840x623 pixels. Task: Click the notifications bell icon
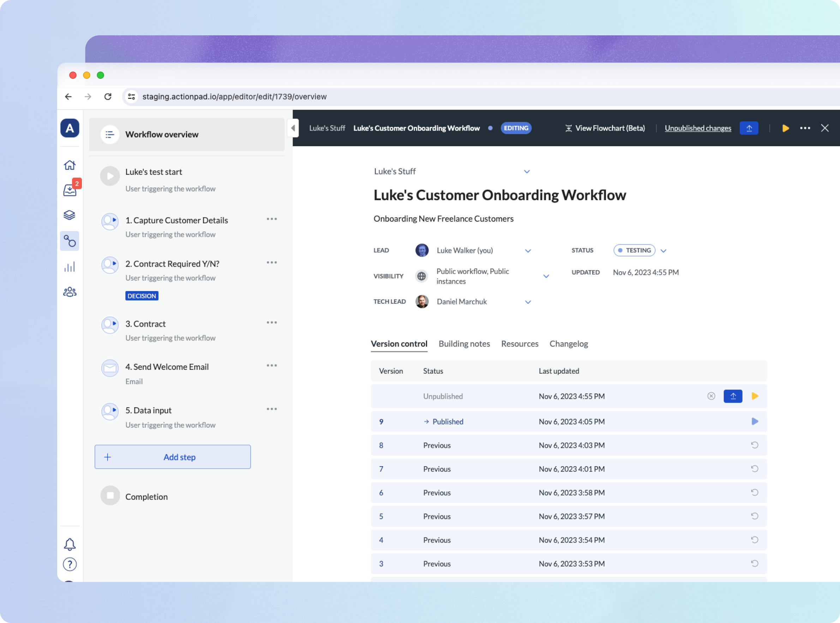click(70, 544)
